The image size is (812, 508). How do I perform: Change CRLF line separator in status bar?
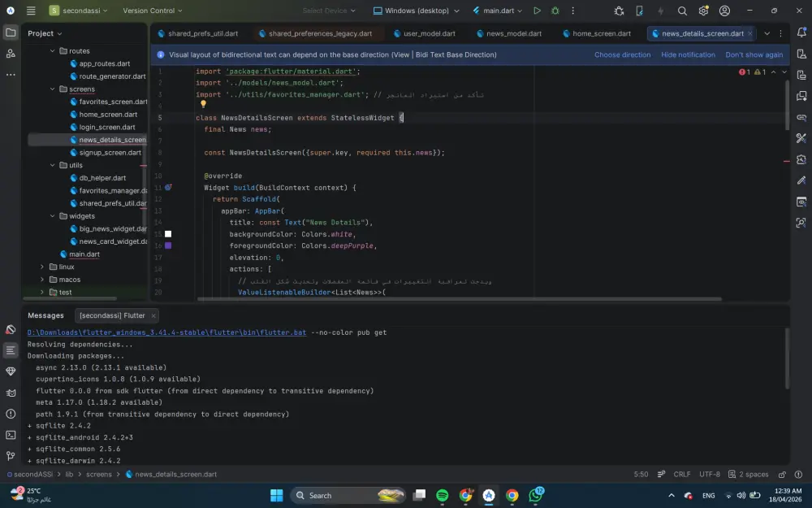point(681,475)
